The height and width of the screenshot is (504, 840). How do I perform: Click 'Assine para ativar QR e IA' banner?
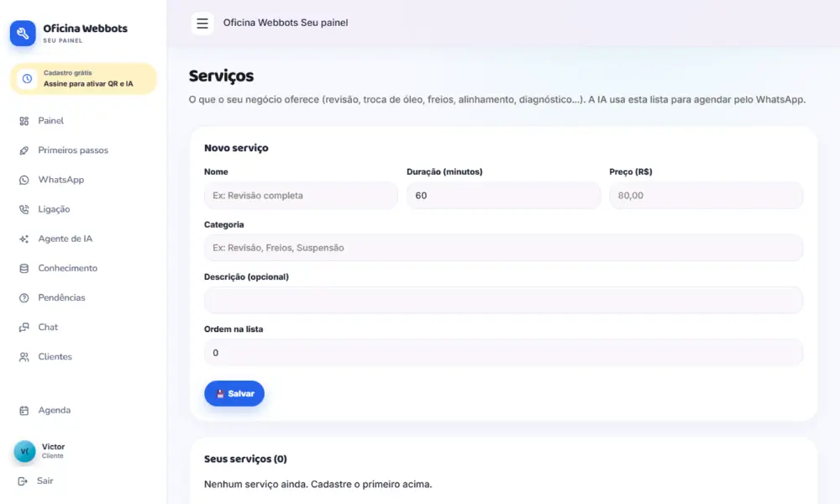tap(83, 79)
